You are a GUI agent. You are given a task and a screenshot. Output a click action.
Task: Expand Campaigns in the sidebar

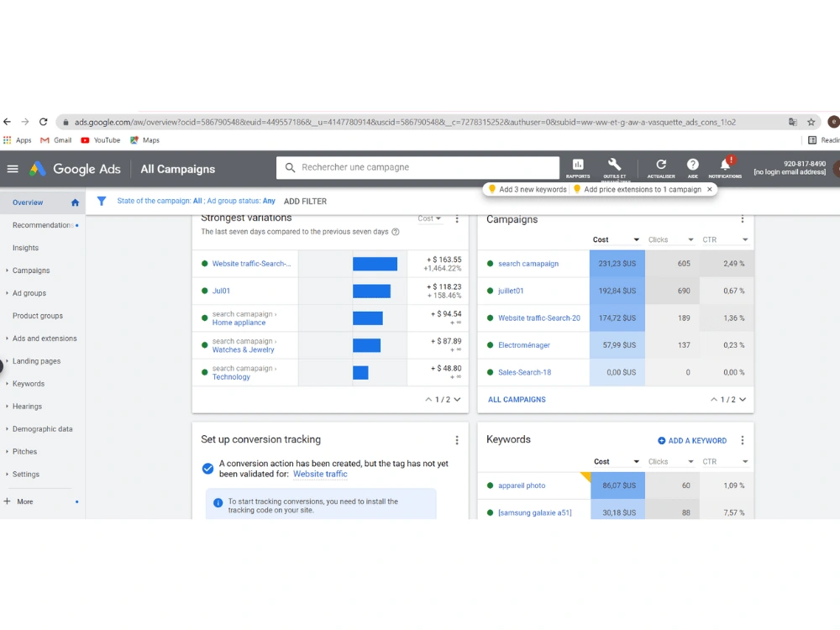tap(31, 270)
